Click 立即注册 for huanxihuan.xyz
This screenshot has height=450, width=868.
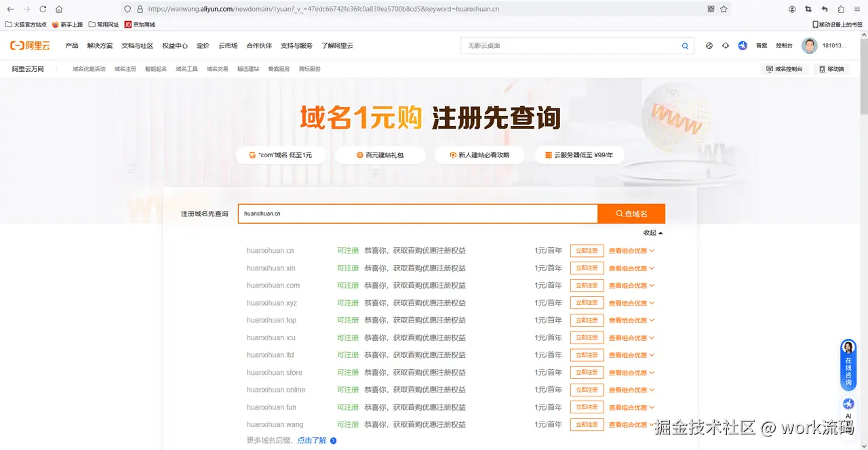[x=586, y=302]
